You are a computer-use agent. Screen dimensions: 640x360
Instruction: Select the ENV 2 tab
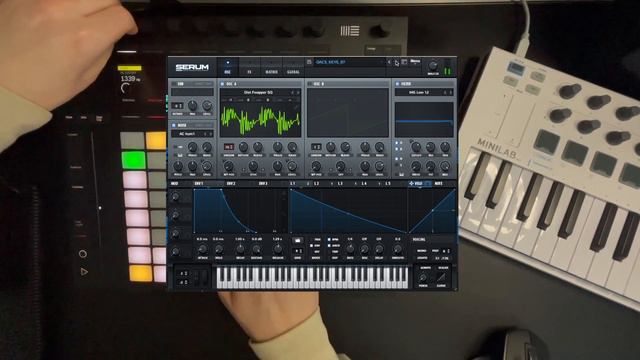[231, 184]
